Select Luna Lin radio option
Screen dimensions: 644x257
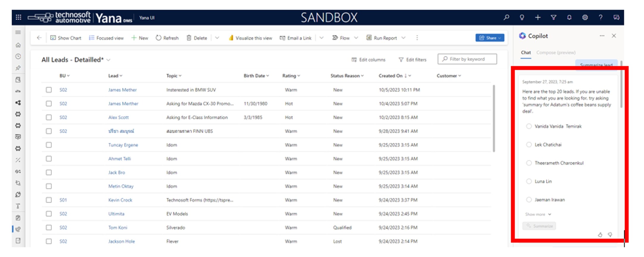(x=529, y=181)
